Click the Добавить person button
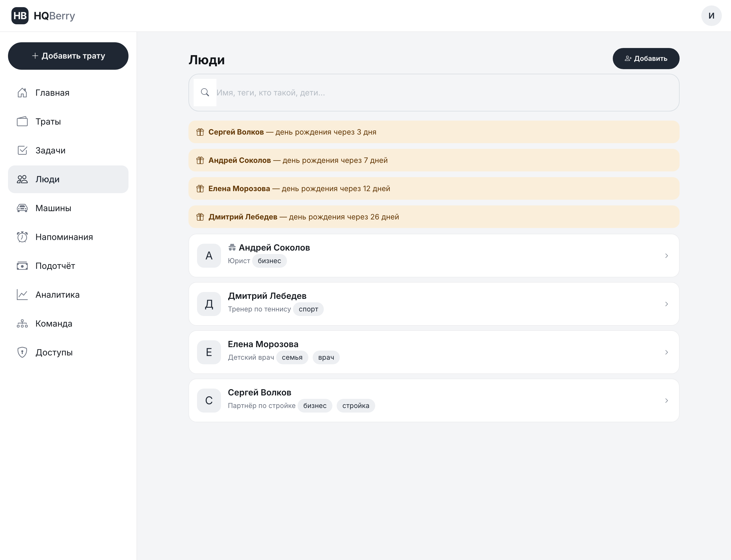The image size is (731, 560). point(646,59)
